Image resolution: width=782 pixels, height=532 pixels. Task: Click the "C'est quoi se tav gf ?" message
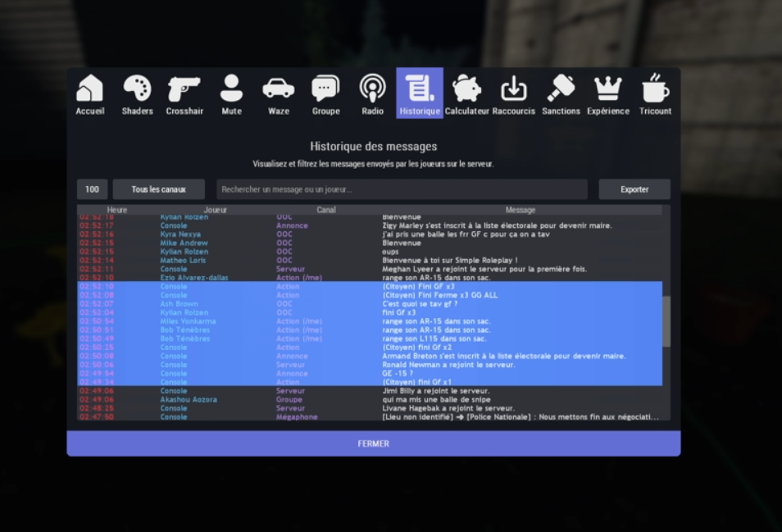pyautogui.click(x=420, y=303)
